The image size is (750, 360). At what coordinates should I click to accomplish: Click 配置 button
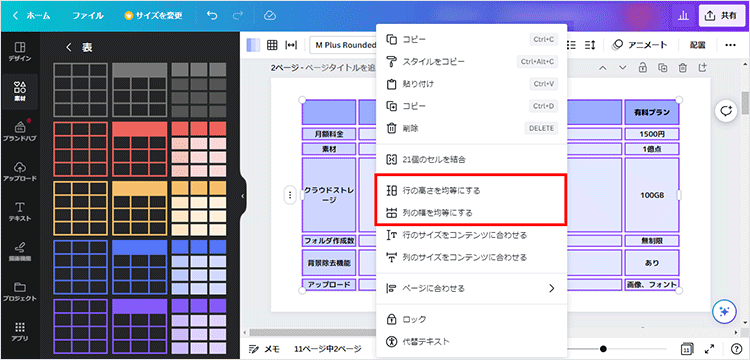[697, 45]
